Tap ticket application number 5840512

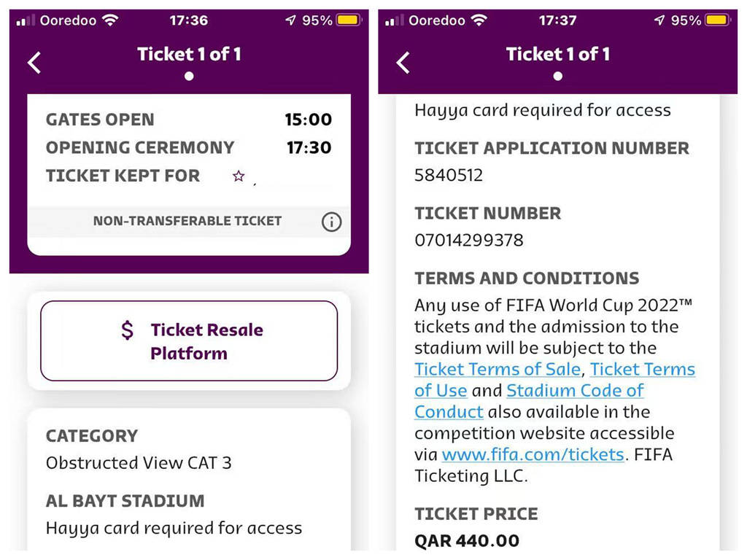(x=449, y=175)
